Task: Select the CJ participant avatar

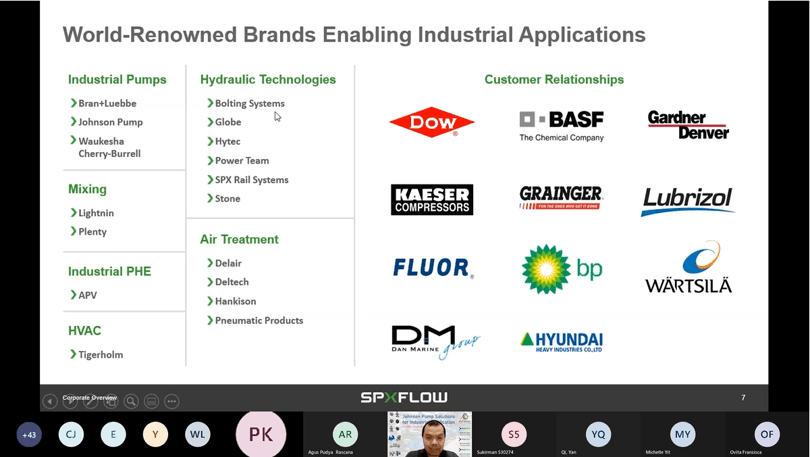Action: tap(71, 435)
